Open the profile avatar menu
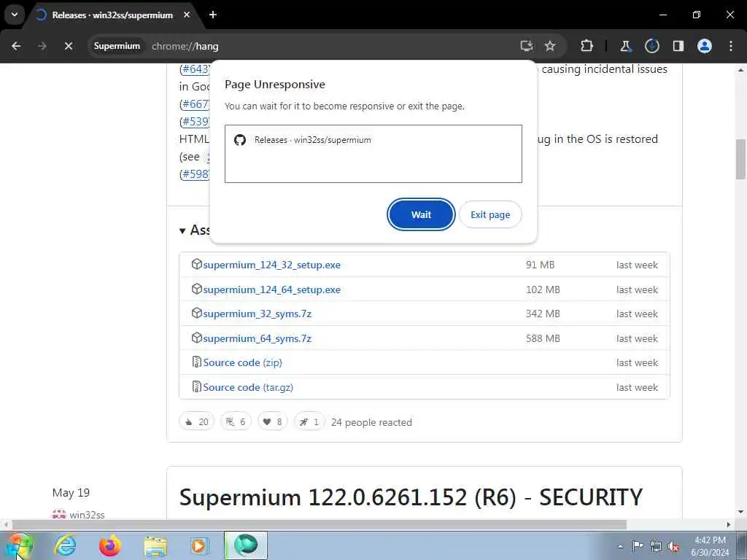 (704, 46)
